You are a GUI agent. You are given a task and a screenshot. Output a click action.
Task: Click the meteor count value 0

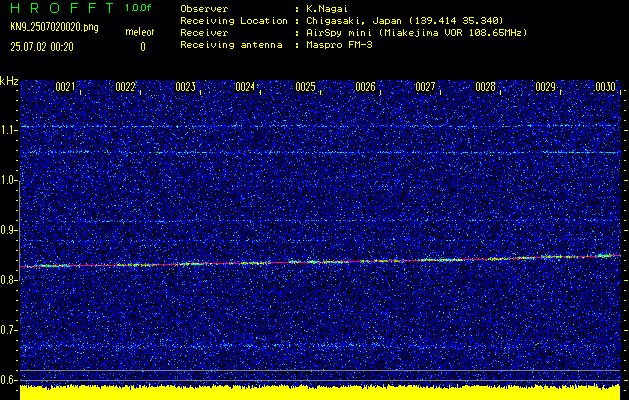pyautogui.click(x=143, y=47)
